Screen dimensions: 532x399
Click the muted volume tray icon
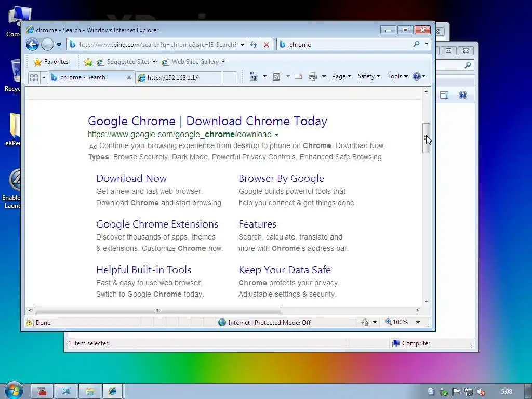click(481, 392)
